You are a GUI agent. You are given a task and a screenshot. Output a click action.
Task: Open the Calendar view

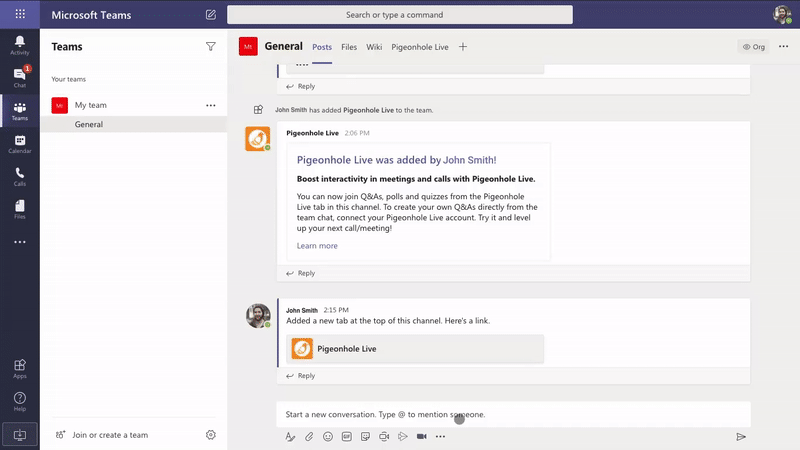click(20, 144)
